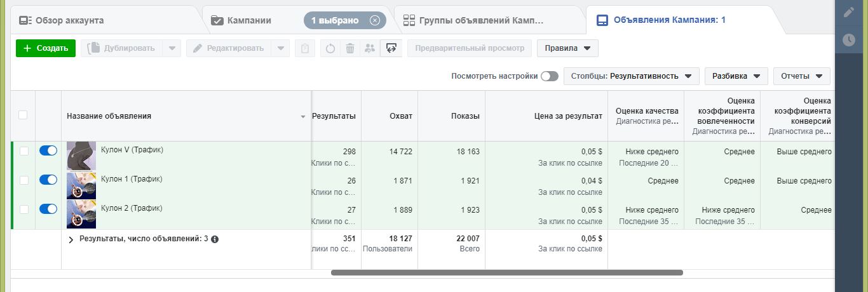Click the clock history icon in sidebar

849,40
